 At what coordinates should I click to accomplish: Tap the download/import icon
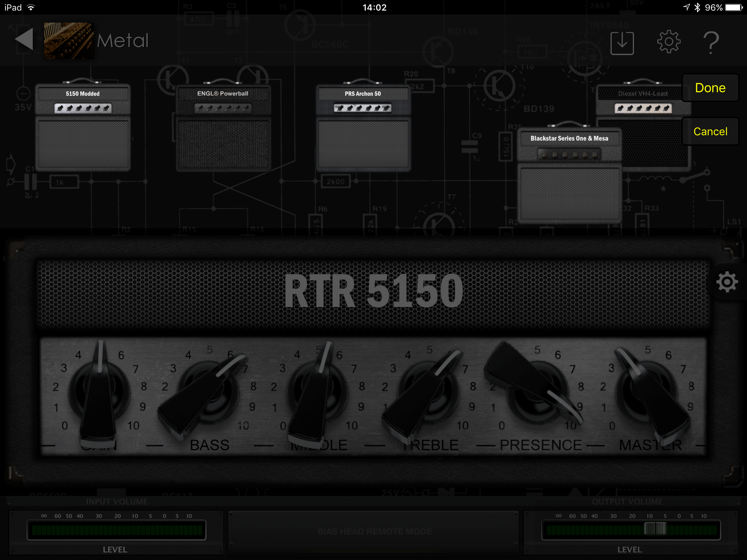tap(622, 43)
